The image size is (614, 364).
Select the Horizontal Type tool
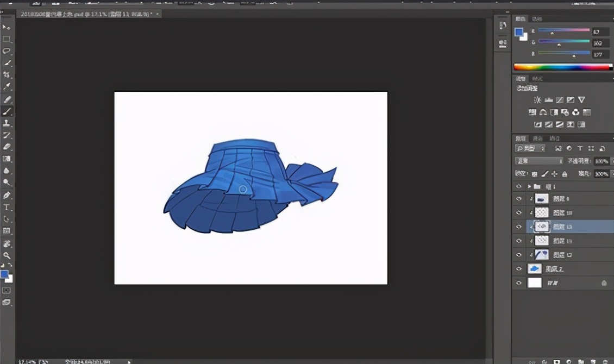pyautogui.click(x=7, y=208)
